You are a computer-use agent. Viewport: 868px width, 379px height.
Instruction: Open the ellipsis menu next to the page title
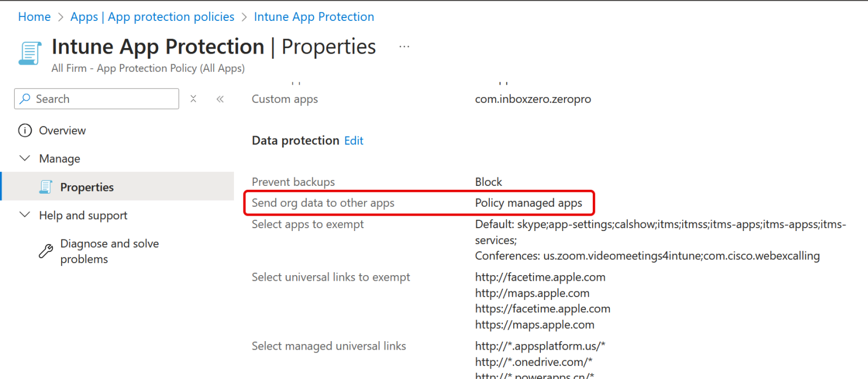click(x=404, y=46)
